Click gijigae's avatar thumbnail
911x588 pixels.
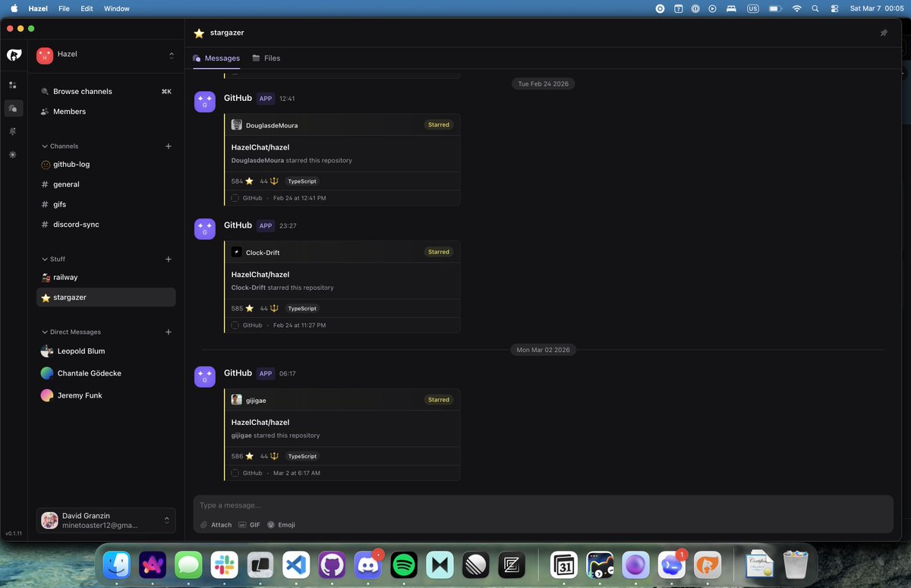click(x=237, y=400)
